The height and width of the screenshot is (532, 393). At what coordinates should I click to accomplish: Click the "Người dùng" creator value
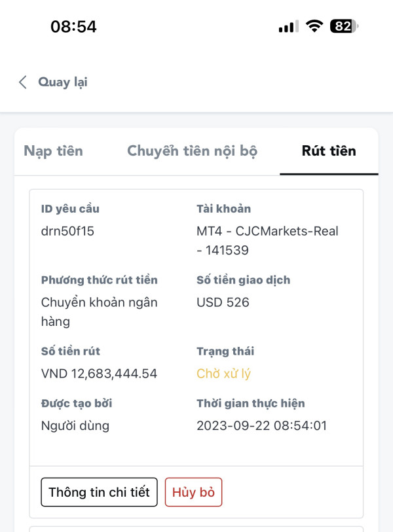pos(75,425)
